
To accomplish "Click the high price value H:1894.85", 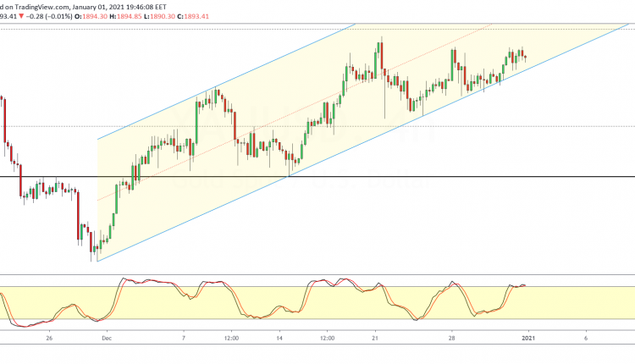I will (125, 17).
